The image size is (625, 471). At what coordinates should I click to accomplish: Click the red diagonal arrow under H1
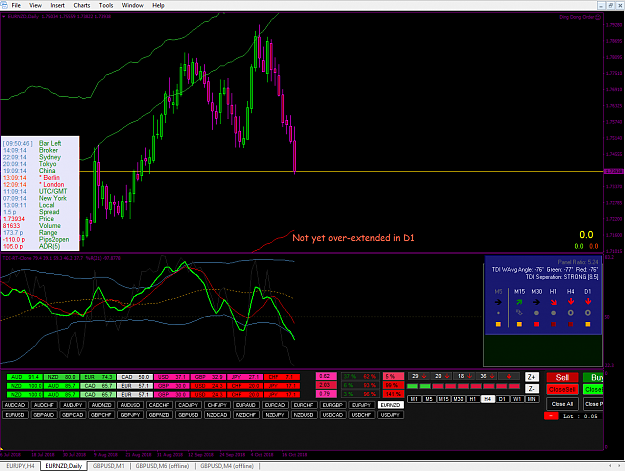tap(553, 302)
